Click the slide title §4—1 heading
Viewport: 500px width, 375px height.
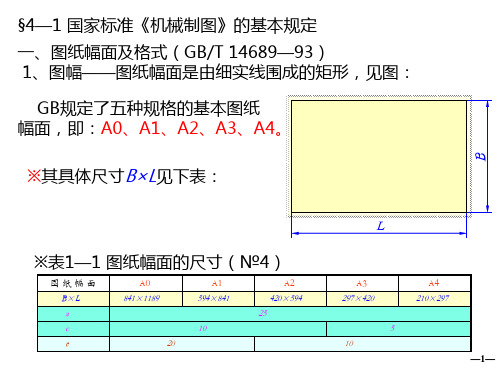point(167,25)
